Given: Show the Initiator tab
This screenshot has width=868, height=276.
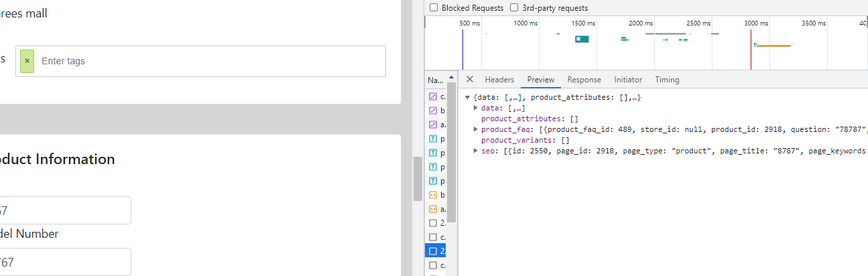Looking at the screenshot, I should click(x=628, y=80).
